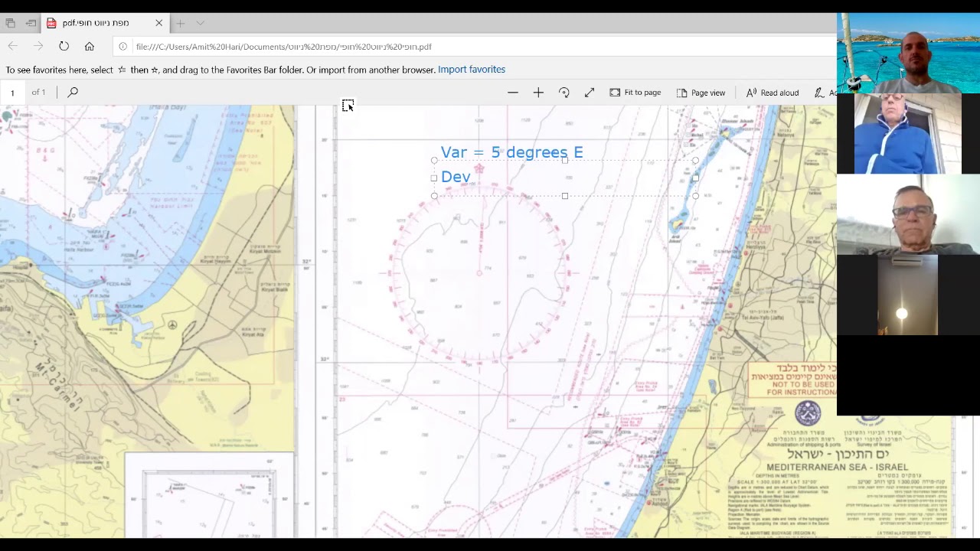
Task: Go to the home page
Action: coord(90,47)
